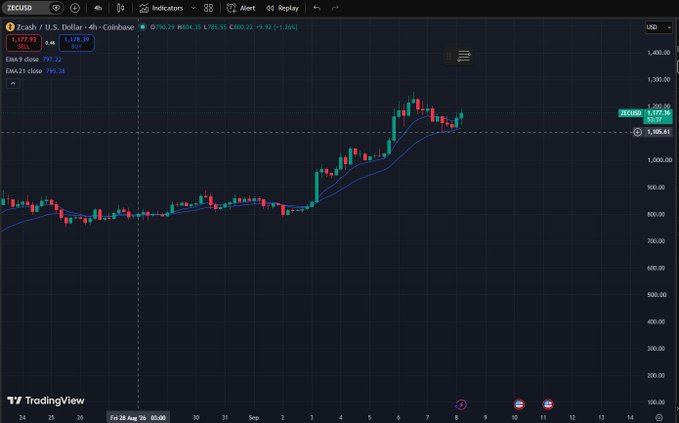The height and width of the screenshot is (423, 679).
Task: Click the heart-shaped icon inside the ZECUSD box
Action: coord(56,8)
